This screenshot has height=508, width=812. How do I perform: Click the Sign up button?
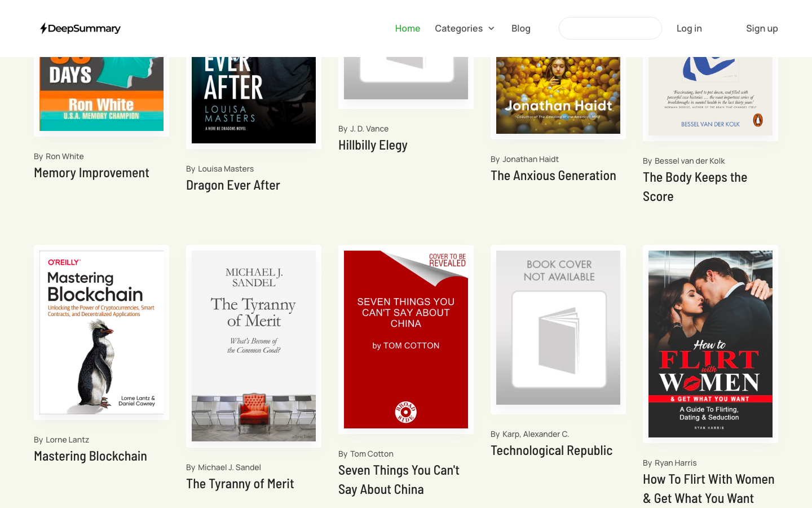coord(762,28)
